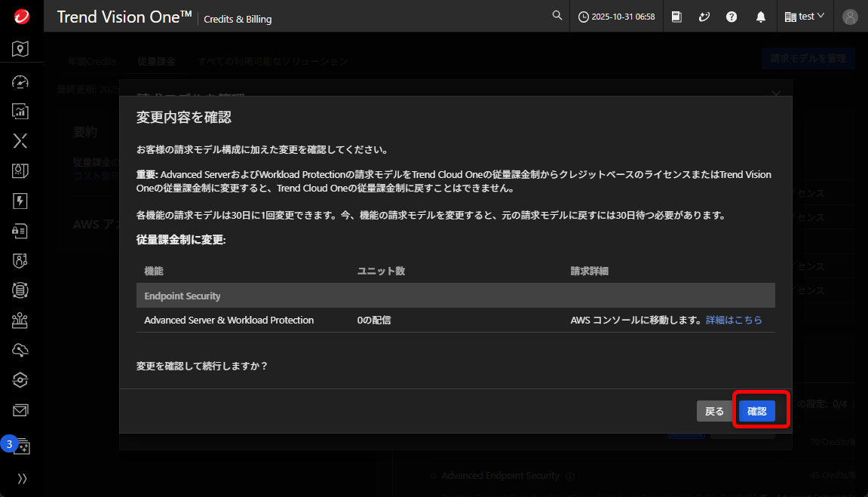
Task: Select the lightning automation icon in the sidebar
Action: 20,201
